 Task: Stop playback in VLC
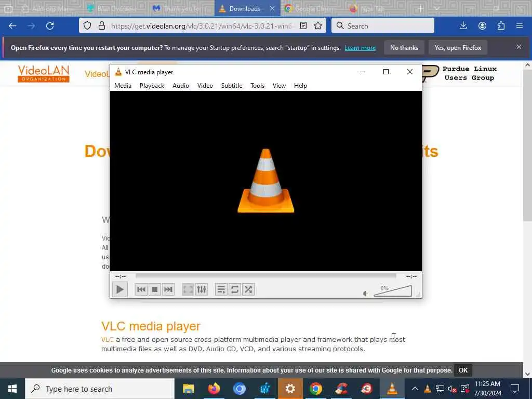pyautogui.click(x=155, y=289)
